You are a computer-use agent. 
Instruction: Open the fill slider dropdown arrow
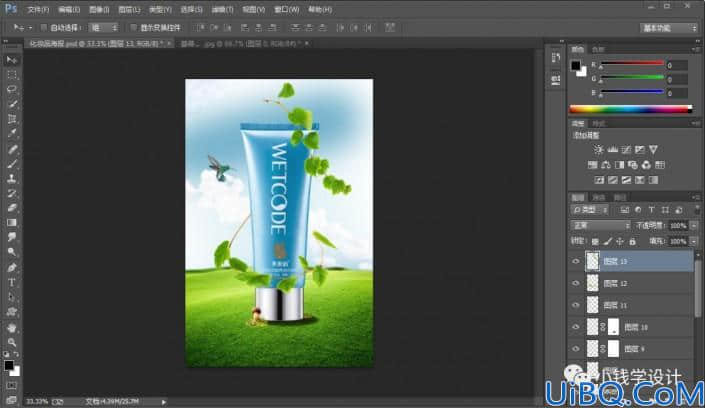pos(694,242)
